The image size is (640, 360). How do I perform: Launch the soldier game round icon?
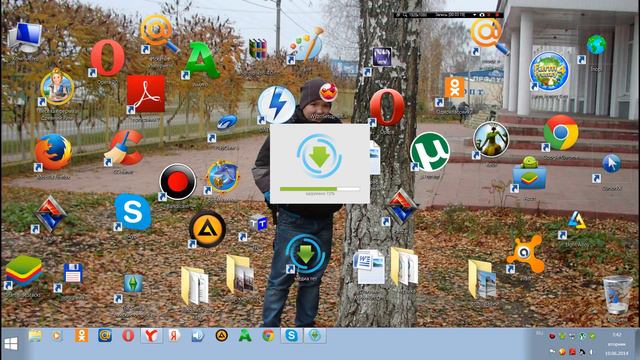tap(491, 140)
